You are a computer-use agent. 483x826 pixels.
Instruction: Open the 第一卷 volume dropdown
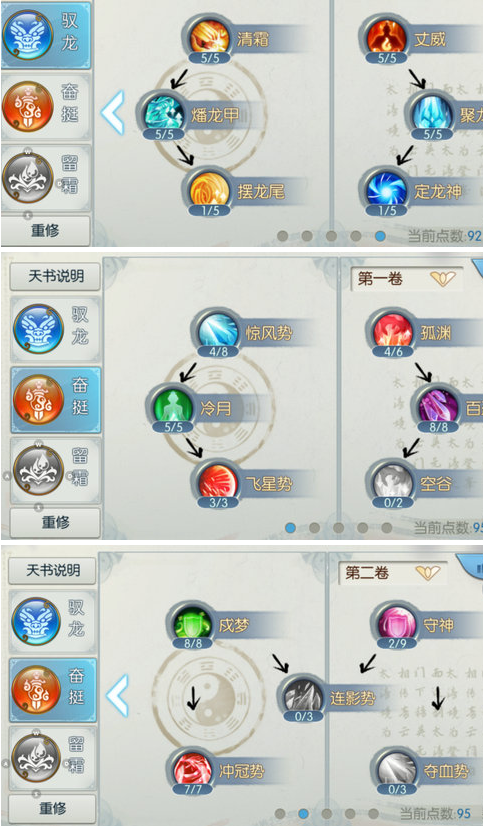[x=407, y=279]
